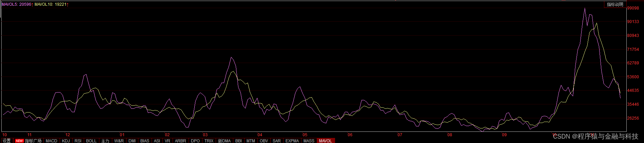Click the month 01 time-axis label
This screenshot has height=143, width=644.
tap(122, 135)
